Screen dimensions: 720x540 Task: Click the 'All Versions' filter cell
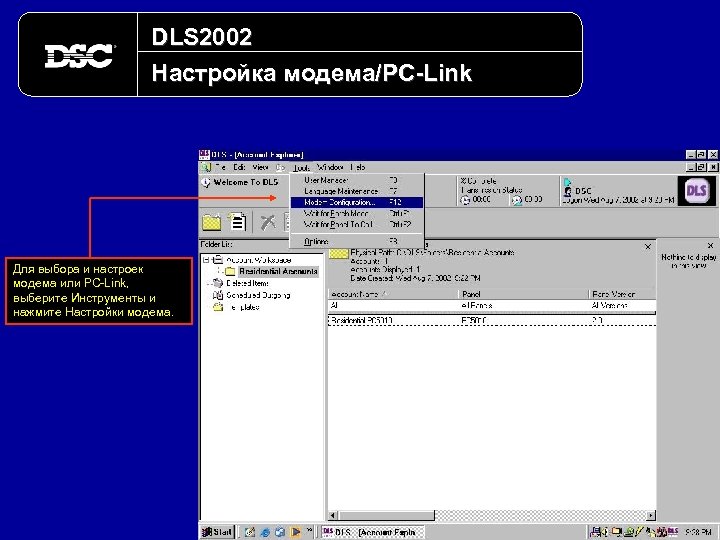tap(622, 305)
